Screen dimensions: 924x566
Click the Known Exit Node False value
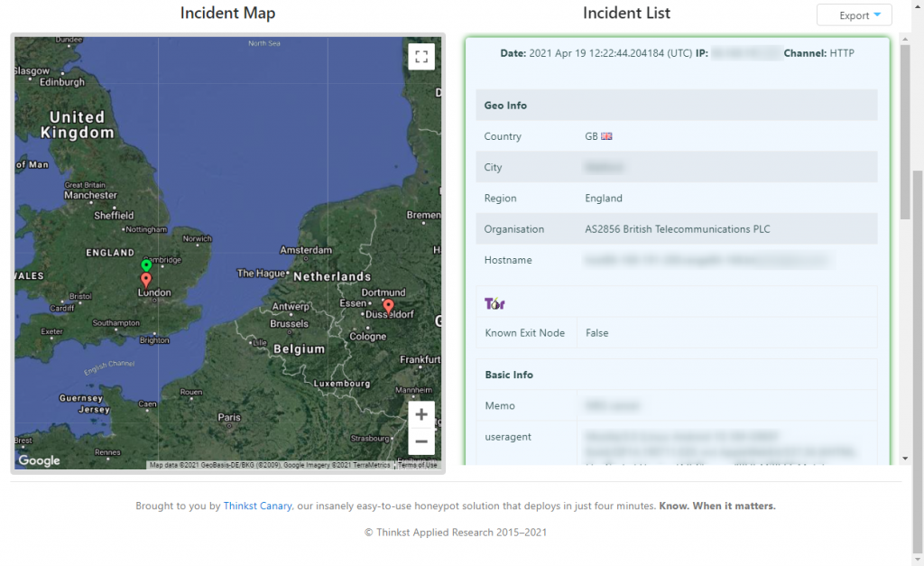coord(596,333)
